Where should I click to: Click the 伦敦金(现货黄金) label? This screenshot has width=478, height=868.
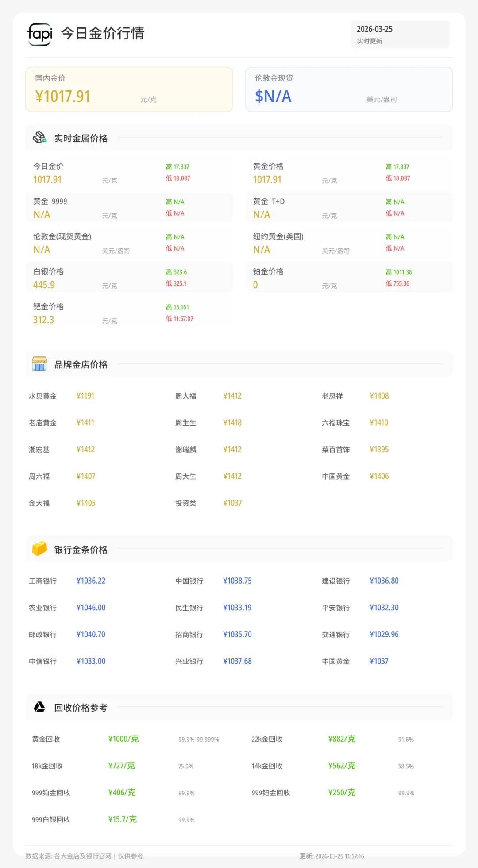pos(62,236)
